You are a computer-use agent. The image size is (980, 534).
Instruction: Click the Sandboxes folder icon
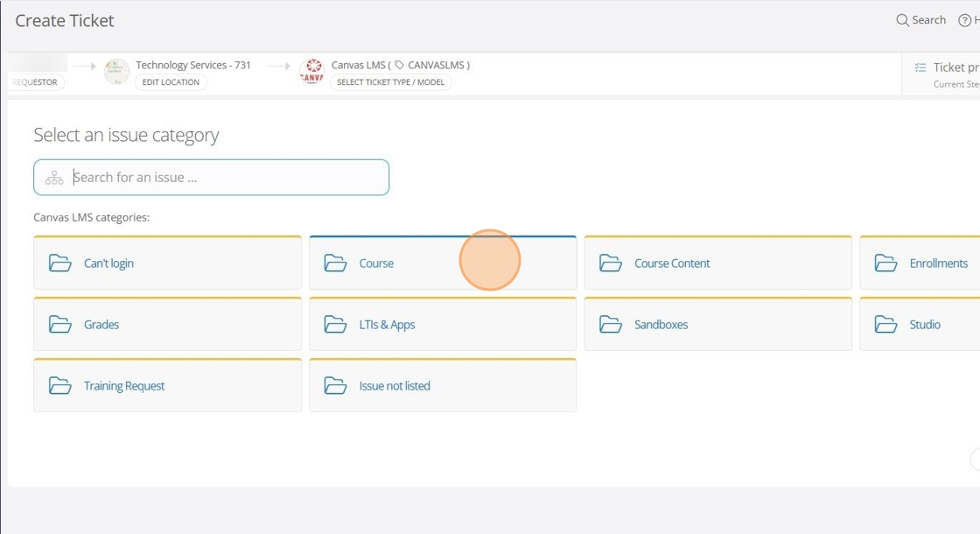[611, 325]
